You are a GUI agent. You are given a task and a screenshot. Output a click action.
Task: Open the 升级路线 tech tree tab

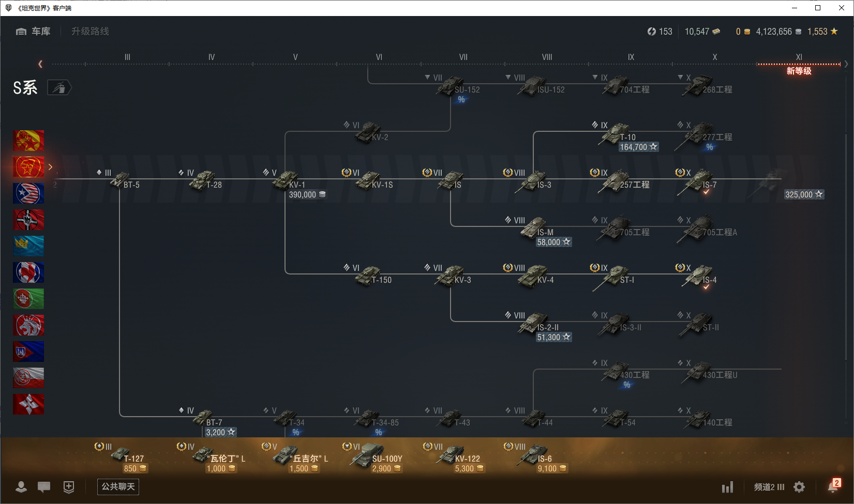(x=91, y=32)
